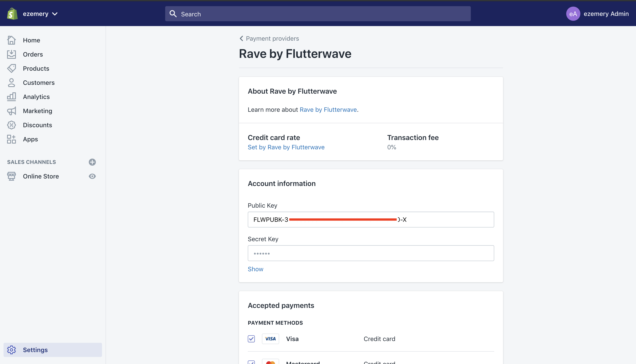Viewport: 636px width, 364px height.
Task: Click the 0% transaction fee value
Action: tap(392, 147)
